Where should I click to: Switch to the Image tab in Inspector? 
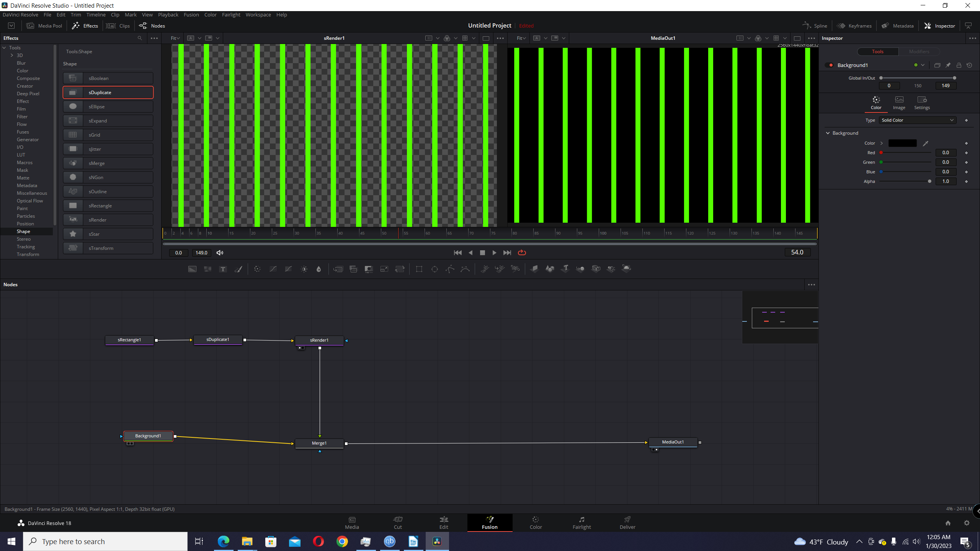tap(899, 103)
